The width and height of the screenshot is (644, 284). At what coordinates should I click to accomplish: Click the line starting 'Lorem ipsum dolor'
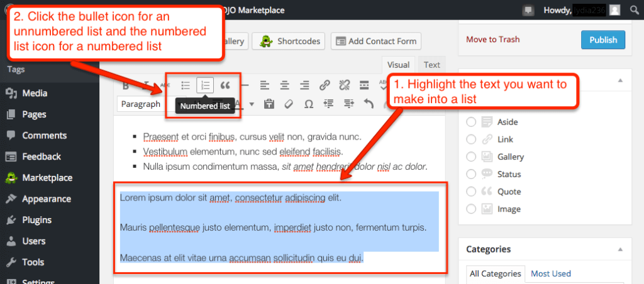pos(230,198)
